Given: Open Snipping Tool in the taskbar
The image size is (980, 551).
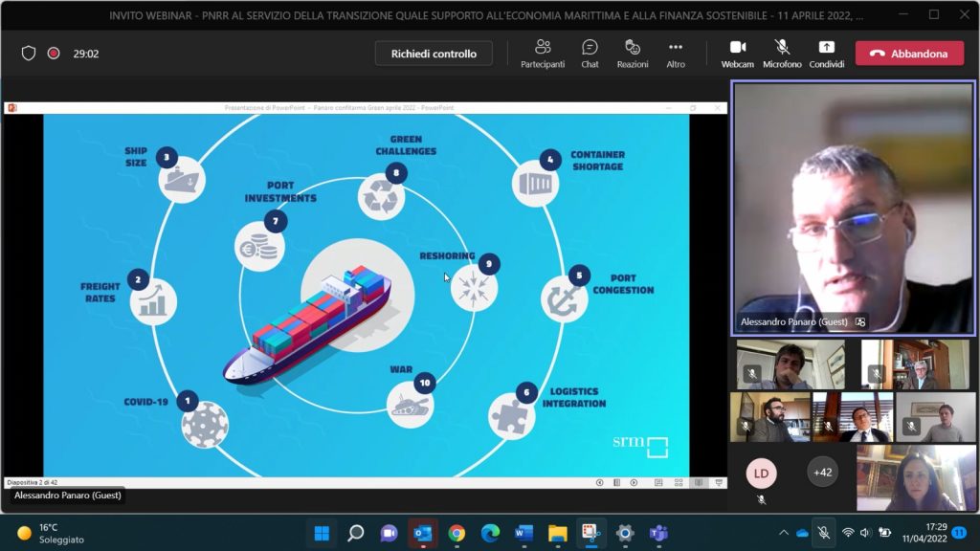Looking at the screenshot, I should point(590,533).
